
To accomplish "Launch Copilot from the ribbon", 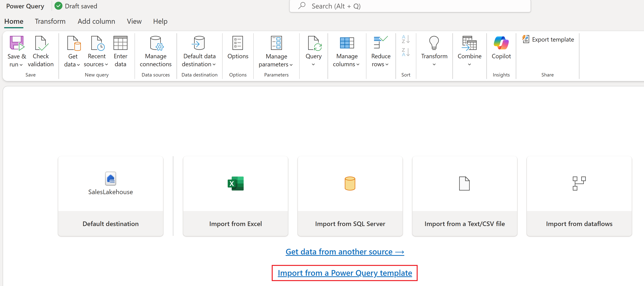I will [501, 43].
